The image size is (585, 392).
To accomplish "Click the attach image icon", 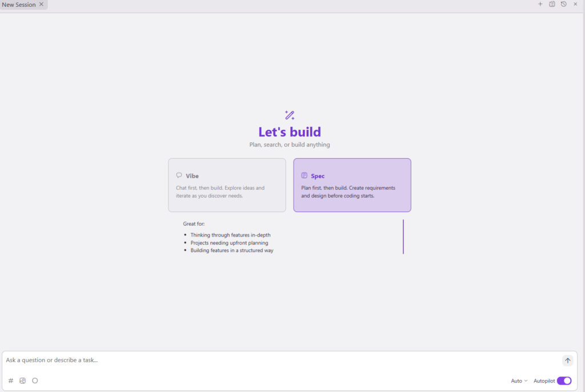I will pos(23,381).
